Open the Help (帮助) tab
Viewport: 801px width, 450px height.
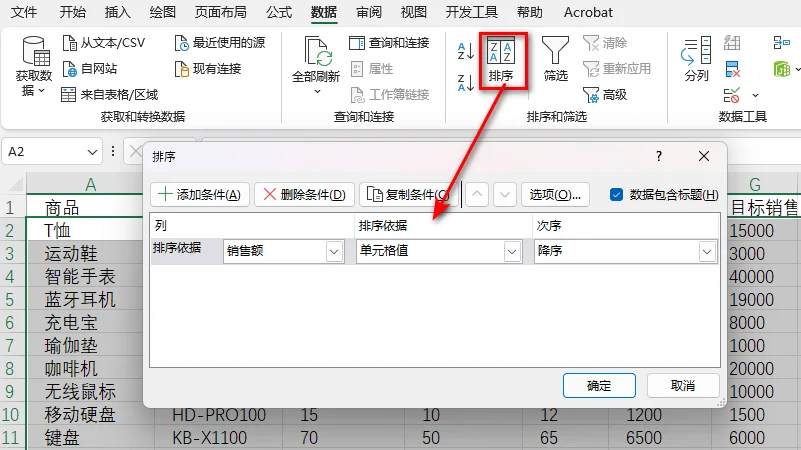(x=530, y=12)
